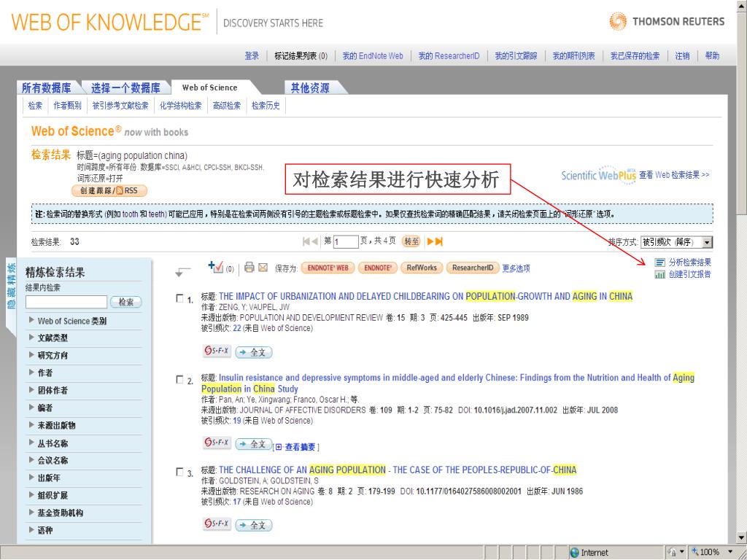This screenshot has width=747, height=560.
Task: Open the 分析检索结果 analyze icon
Action: pyautogui.click(x=659, y=262)
